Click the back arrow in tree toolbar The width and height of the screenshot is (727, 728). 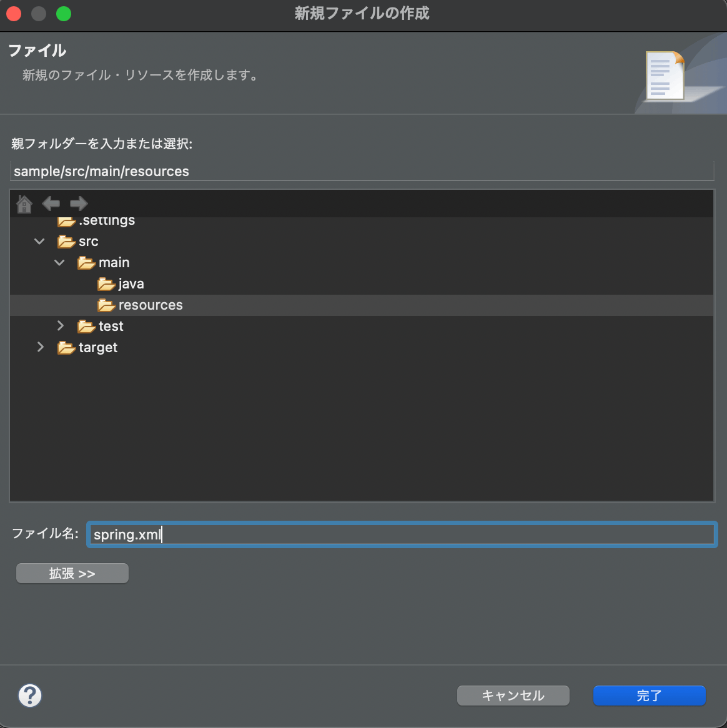[x=51, y=204]
